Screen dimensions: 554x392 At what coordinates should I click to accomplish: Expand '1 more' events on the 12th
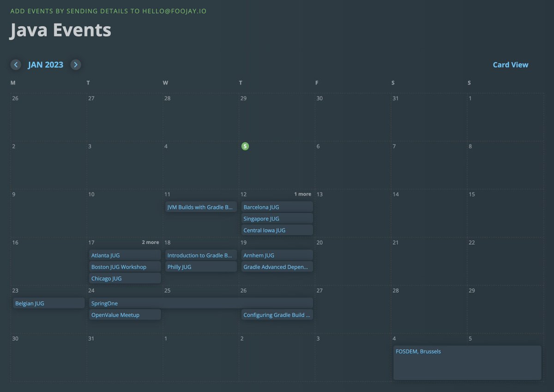(302, 194)
